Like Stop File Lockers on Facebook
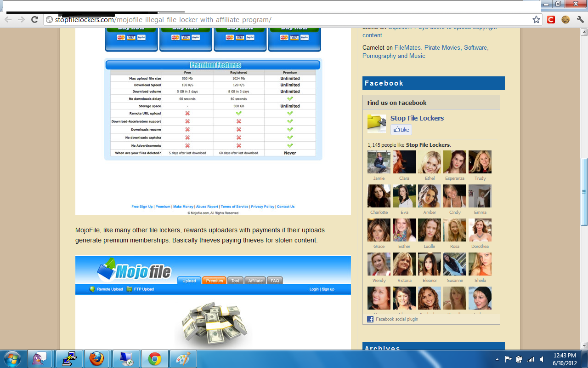Screen dimensions: 588x368 pos(401,130)
